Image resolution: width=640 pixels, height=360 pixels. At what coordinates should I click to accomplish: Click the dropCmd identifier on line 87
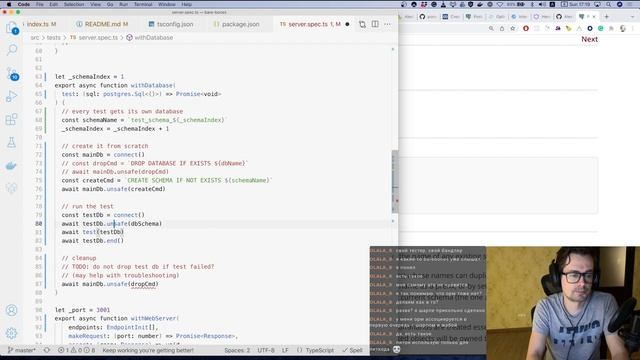coord(143,284)
